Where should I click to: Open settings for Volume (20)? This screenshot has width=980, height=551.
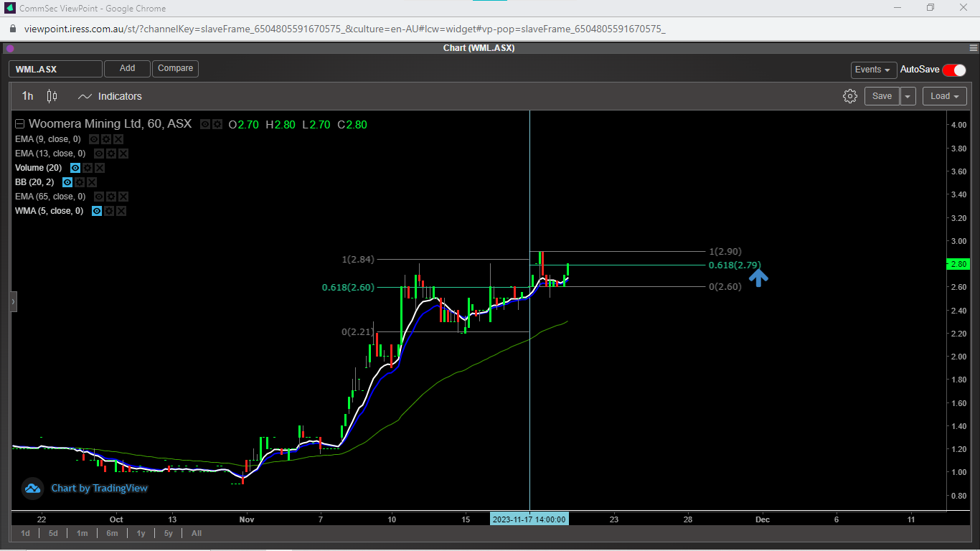point(88,168)
